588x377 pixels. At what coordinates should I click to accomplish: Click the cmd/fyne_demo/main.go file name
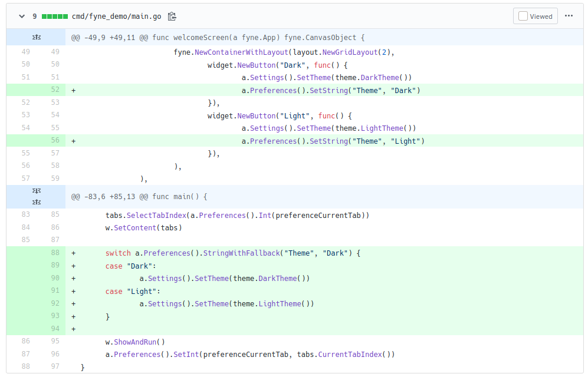116,16
